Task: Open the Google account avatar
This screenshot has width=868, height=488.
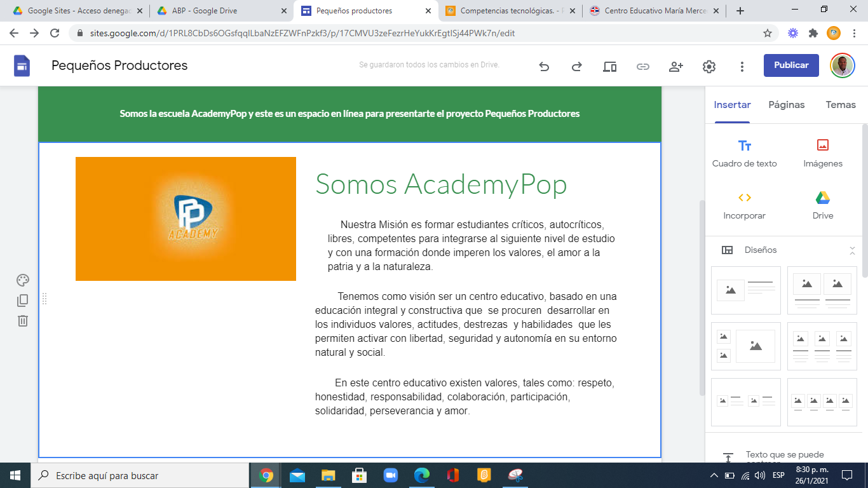Action: pos(843,65)
